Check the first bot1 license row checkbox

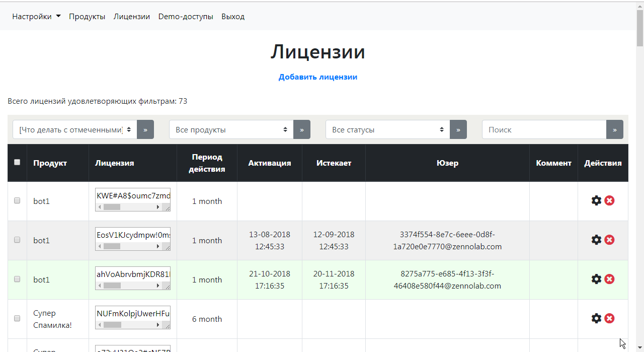click(17, 200)
